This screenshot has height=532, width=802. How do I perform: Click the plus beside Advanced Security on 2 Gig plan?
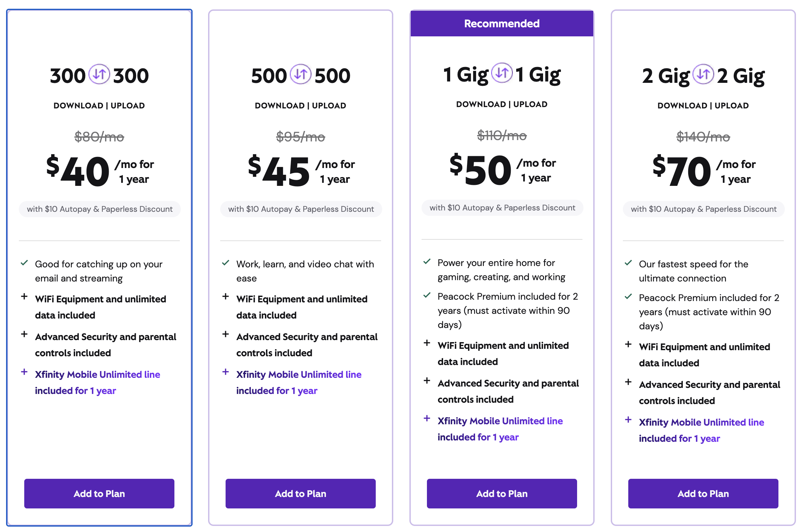tap(628, 382)
